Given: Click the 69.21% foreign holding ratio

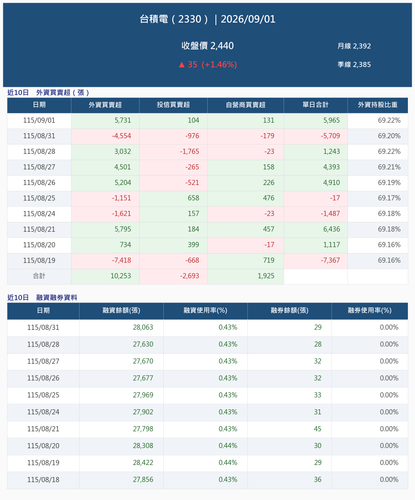Looking at the screenshot, I should coord(389,167).
